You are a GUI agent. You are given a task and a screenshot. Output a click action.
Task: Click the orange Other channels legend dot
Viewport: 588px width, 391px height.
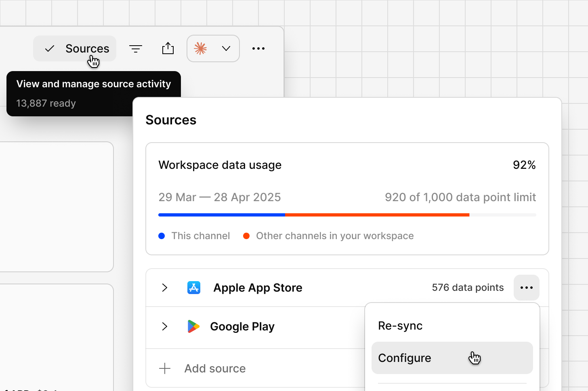(246, 236)
